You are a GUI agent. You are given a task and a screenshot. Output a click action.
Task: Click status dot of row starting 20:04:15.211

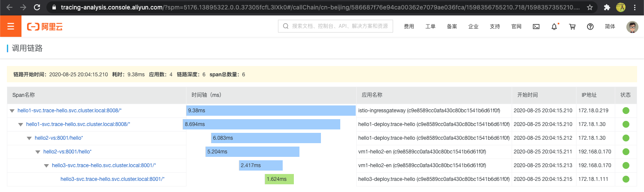tap(626, 152)
